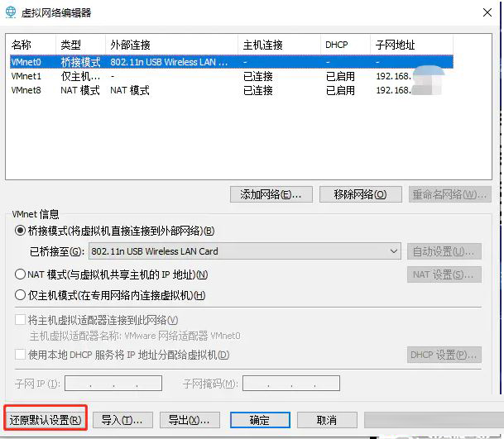Open NAT 设置 button
504x439 pixels.
pos(444,274)
